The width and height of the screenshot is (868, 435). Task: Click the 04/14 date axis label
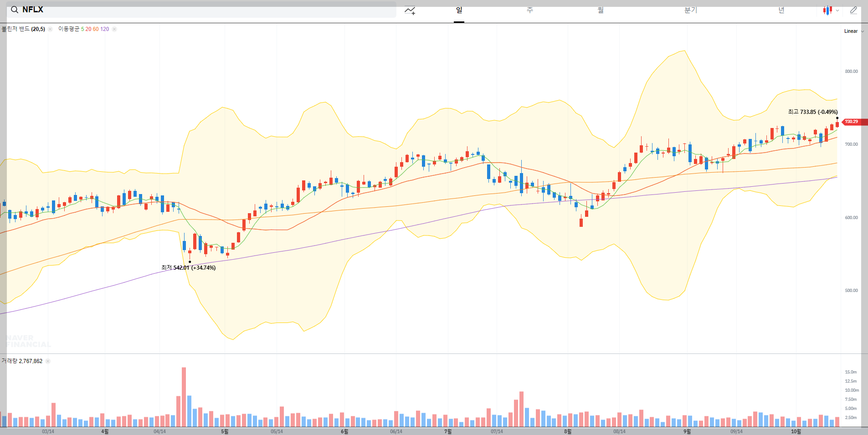click(x=159, y=431)
